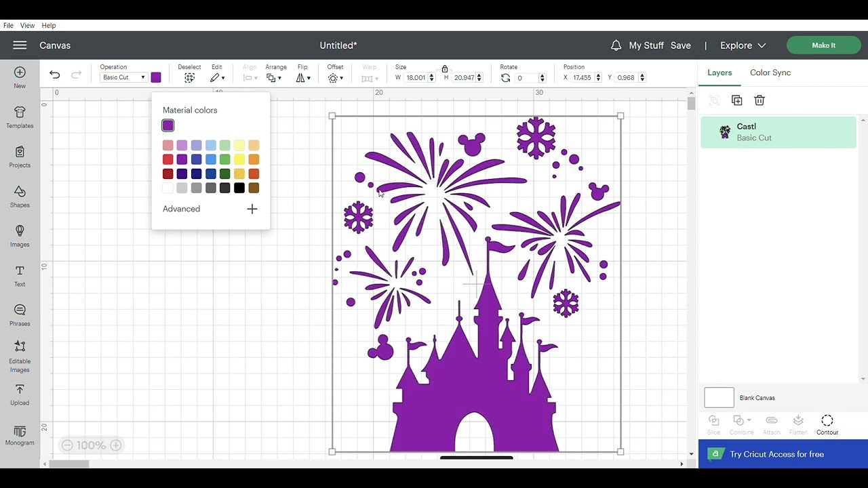This screenshot has height=488, width=868.
Task: Pick the white material color swatch
Action: tap(167, 188)
